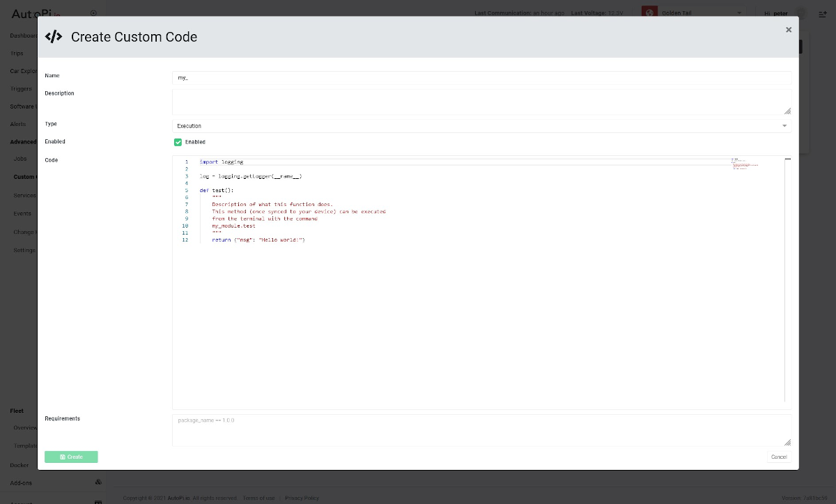Focus the Requirements text area
Viewport: 836px width, 504px height.
pyautogui.click(x=481, y=430)
